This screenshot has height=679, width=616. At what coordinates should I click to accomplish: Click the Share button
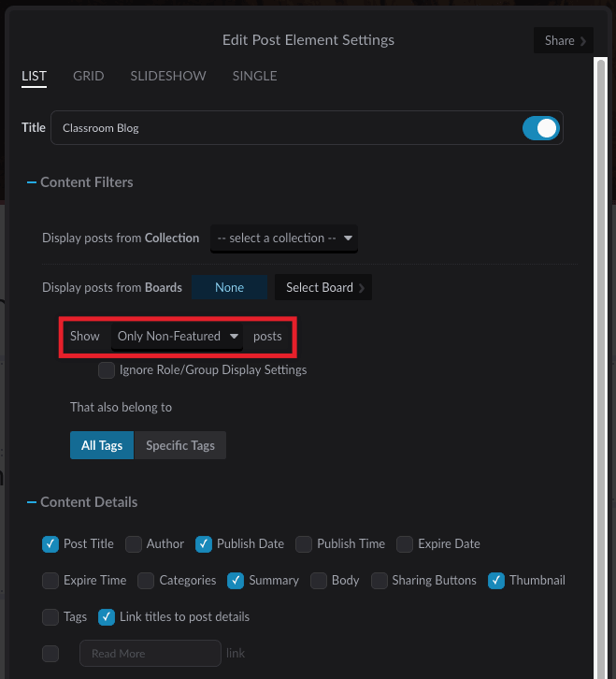coord(564,41)
